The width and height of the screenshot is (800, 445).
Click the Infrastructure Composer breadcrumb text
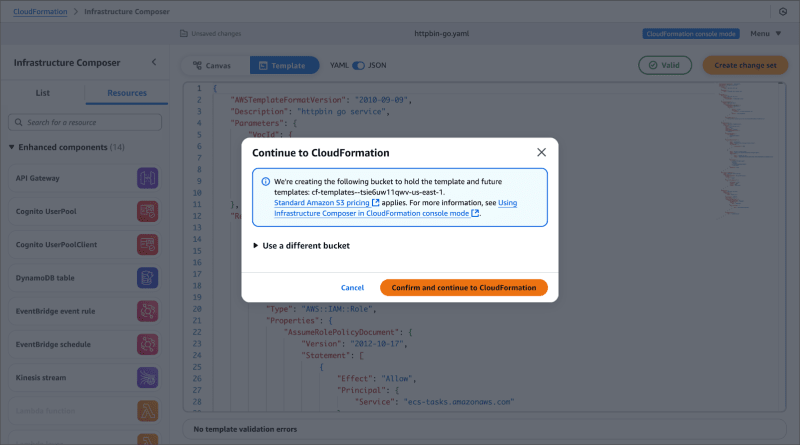coord(127,11)
